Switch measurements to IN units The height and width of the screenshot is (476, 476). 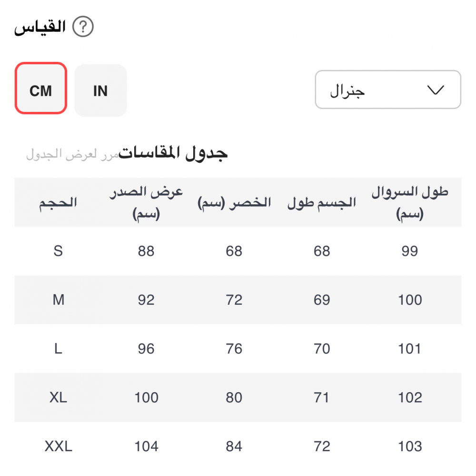click(100, 90)
